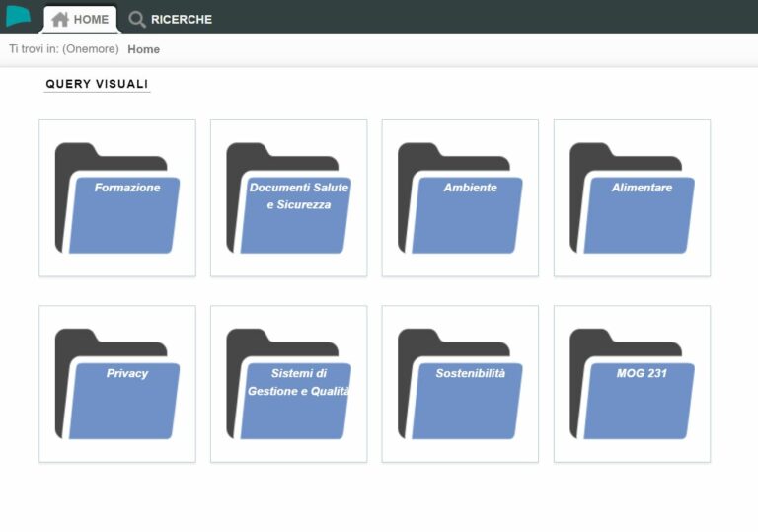
Task: Click the 'Ambiente' text label
Action: [x=470, y=188]
